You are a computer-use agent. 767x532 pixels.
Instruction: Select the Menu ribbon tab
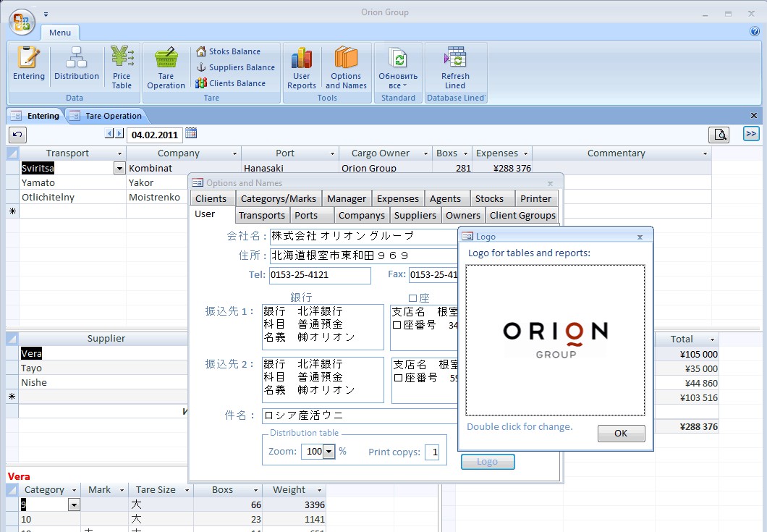(x=59, y=33)
